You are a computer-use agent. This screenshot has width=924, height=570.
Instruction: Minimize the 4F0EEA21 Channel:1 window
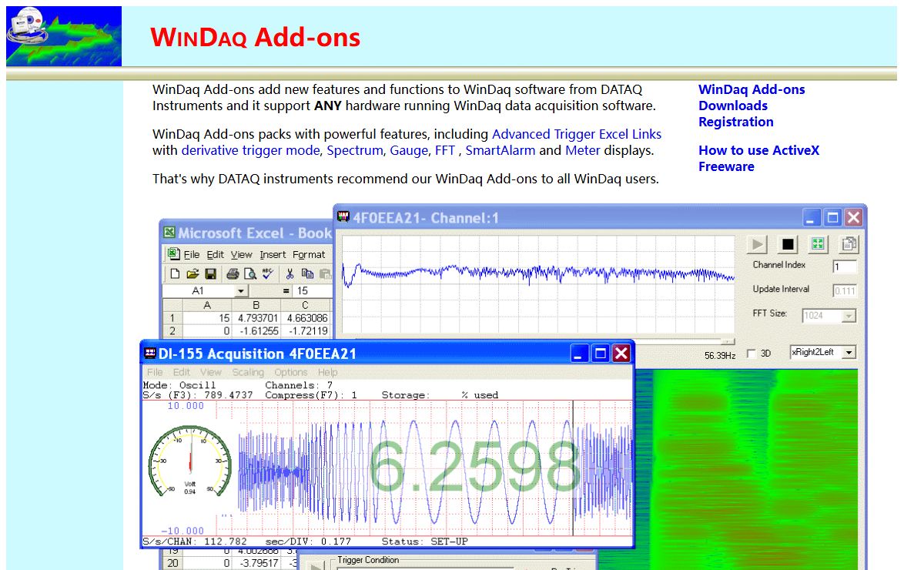(812, 218)
